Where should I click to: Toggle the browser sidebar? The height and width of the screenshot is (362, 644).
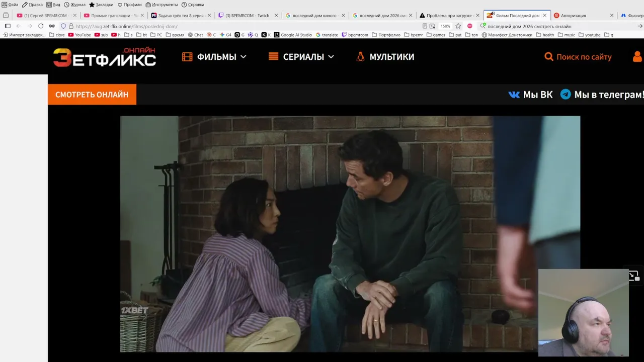8,26
